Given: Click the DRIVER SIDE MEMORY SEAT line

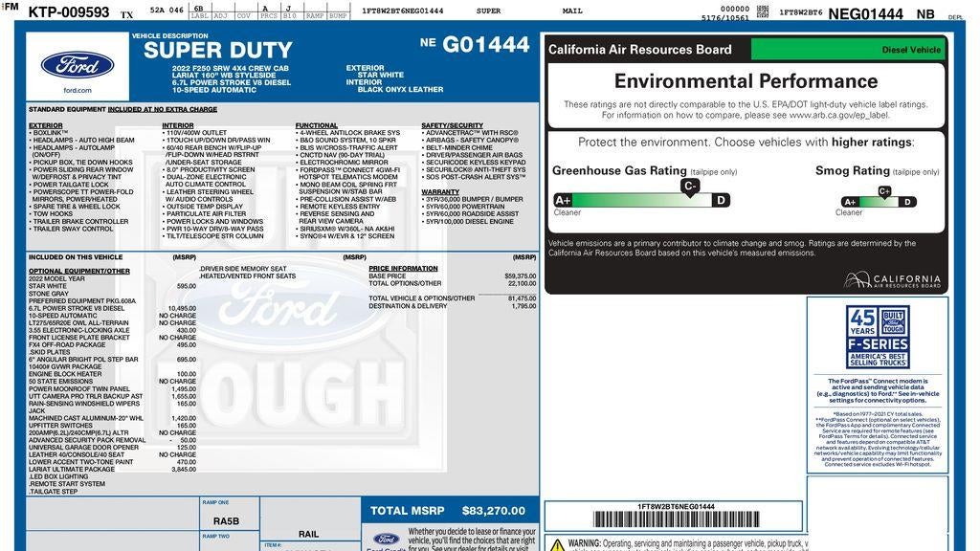Looking at the screenshot, I should click(243, 269).
